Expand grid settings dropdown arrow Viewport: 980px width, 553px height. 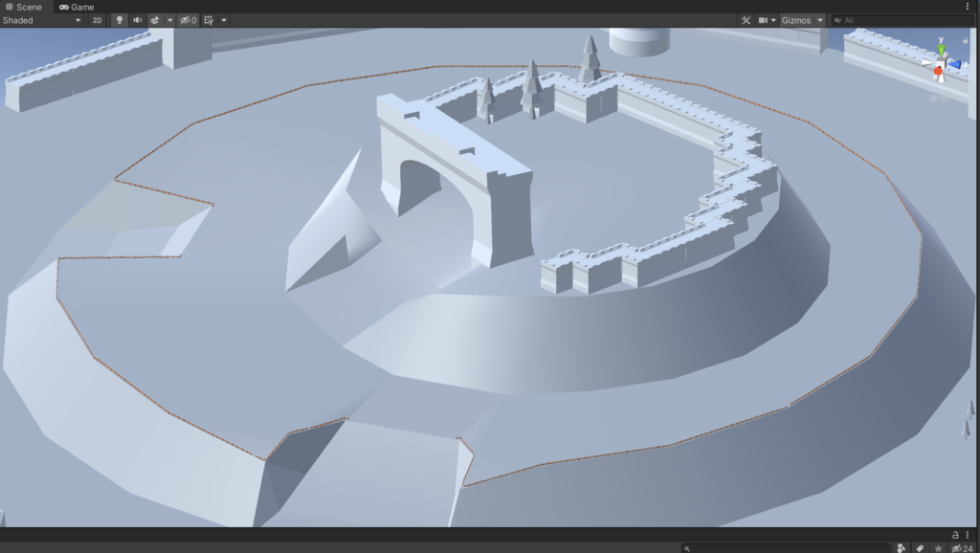[224, 20]
